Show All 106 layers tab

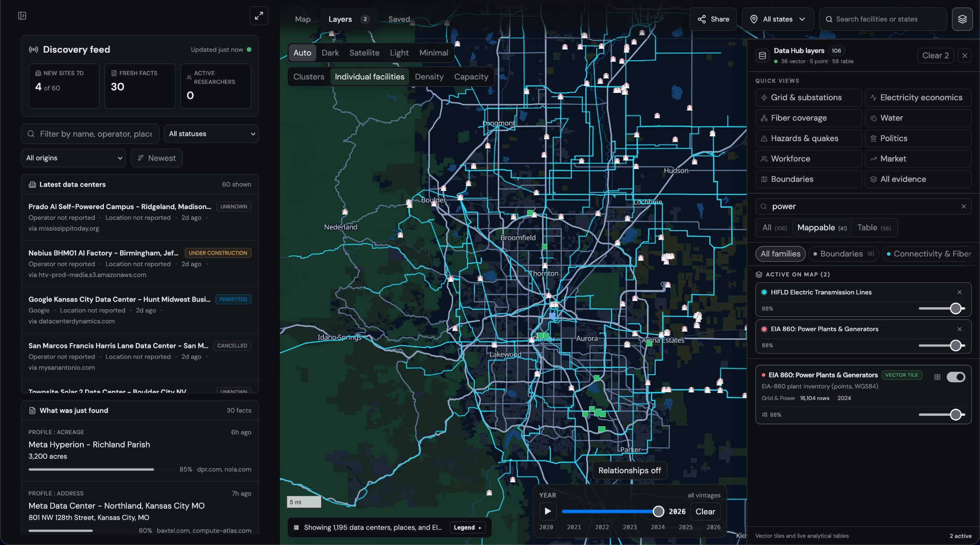pyautogui.click(x=774, y=228)
